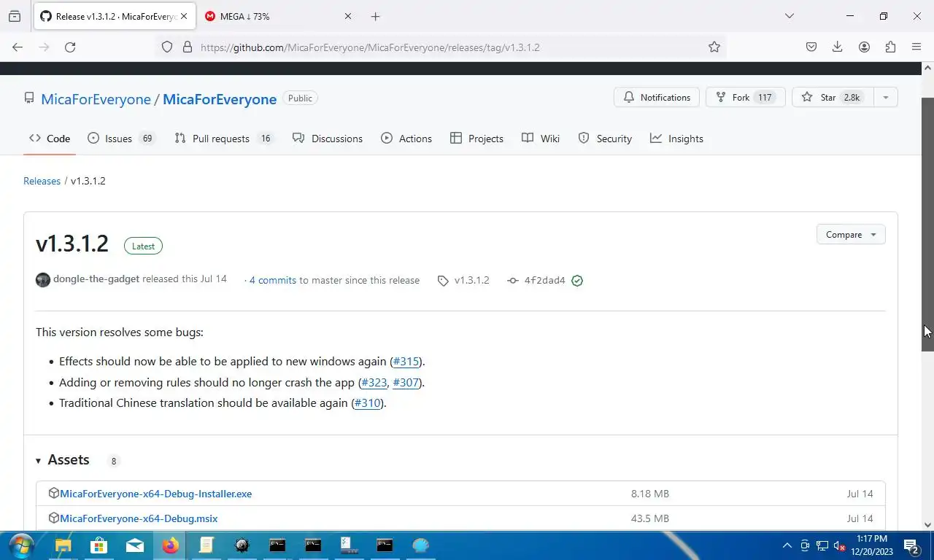
Task: Open File Explorer from the taskbar
Action: (63, 545)
